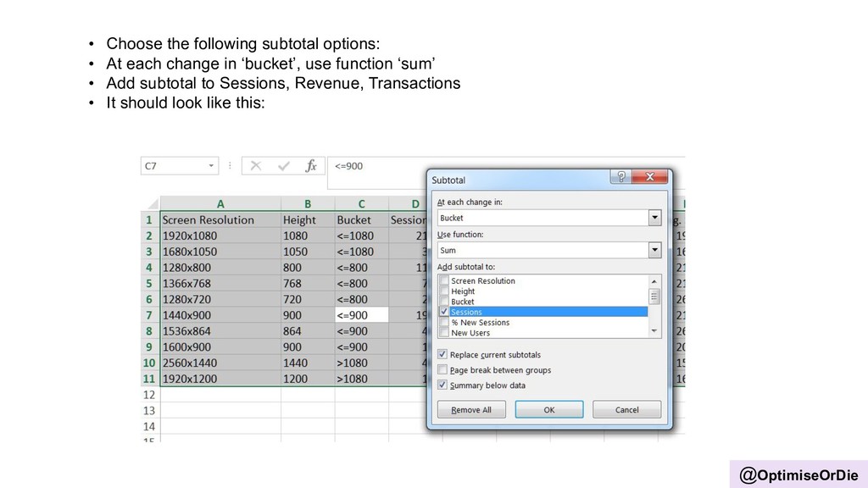Click the subtotal list scrollbar thumb
Viewport: 868px width, 488px height.
click(x=654, y=297)
